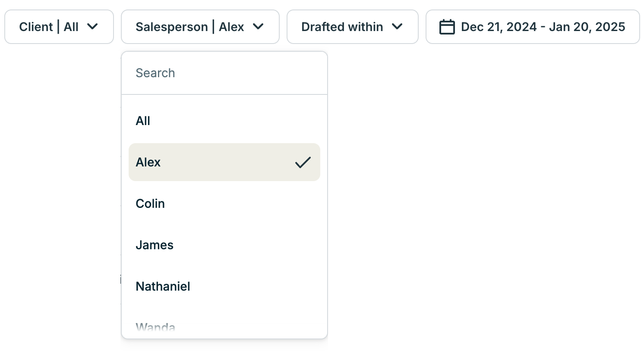Click the Salesperson label in the filter bar
644x351 pixels.
(x=172, y=27)
